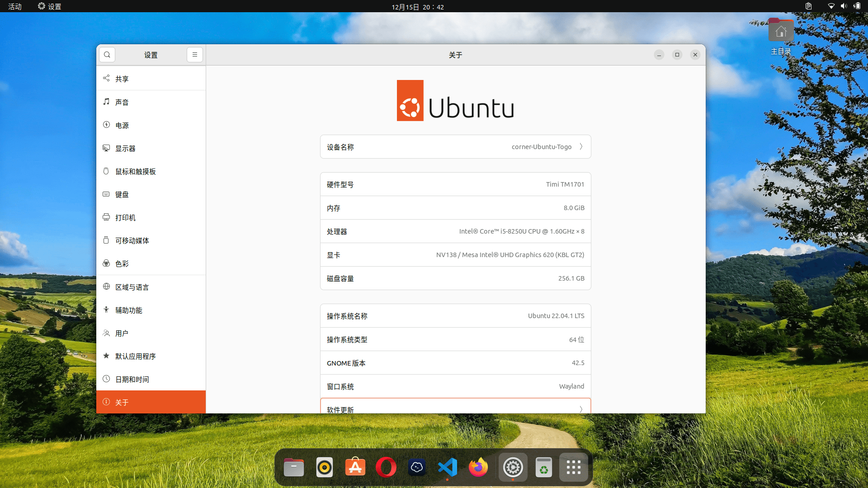
Task: Select 区域与语言 in the sidebar
Action: point(151,287)
